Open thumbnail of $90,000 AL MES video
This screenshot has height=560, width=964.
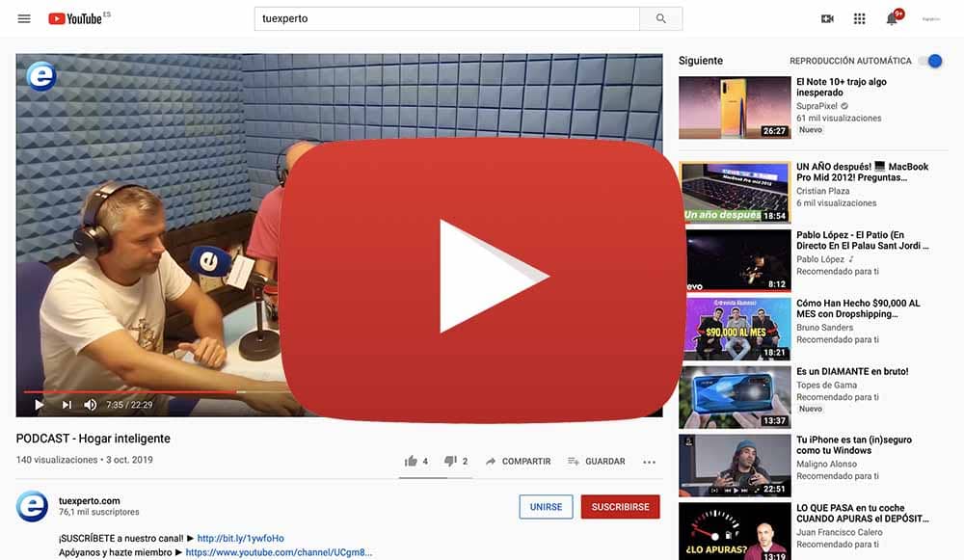click(x=735, y=329)
